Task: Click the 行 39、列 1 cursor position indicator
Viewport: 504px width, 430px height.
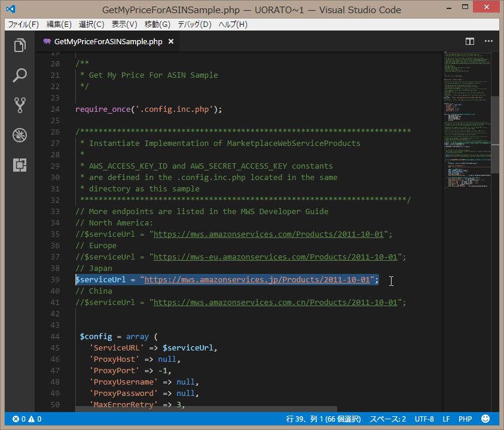Action: tap(323, 419)
